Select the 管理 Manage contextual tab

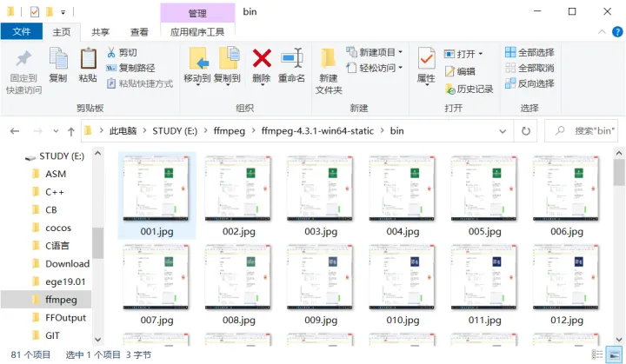(x=197, y=13)
